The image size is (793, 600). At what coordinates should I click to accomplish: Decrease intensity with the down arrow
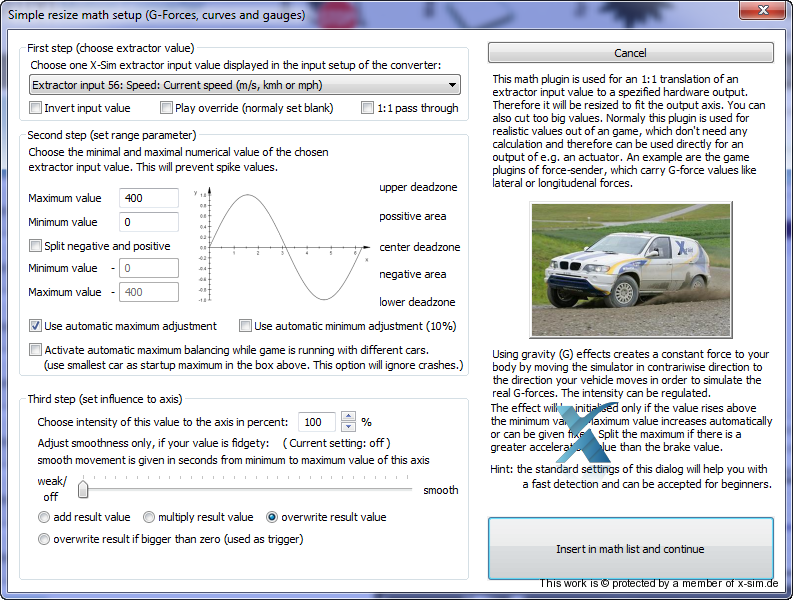point(348,428)
